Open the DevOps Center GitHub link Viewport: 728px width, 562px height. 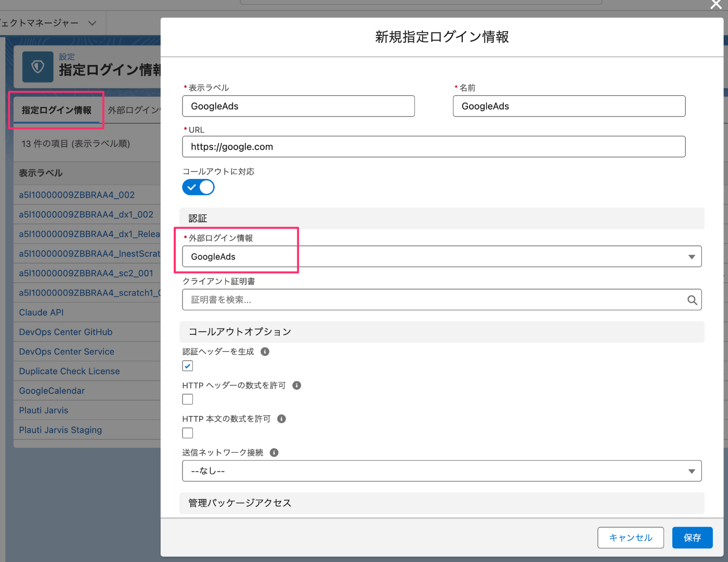point(66,332)
